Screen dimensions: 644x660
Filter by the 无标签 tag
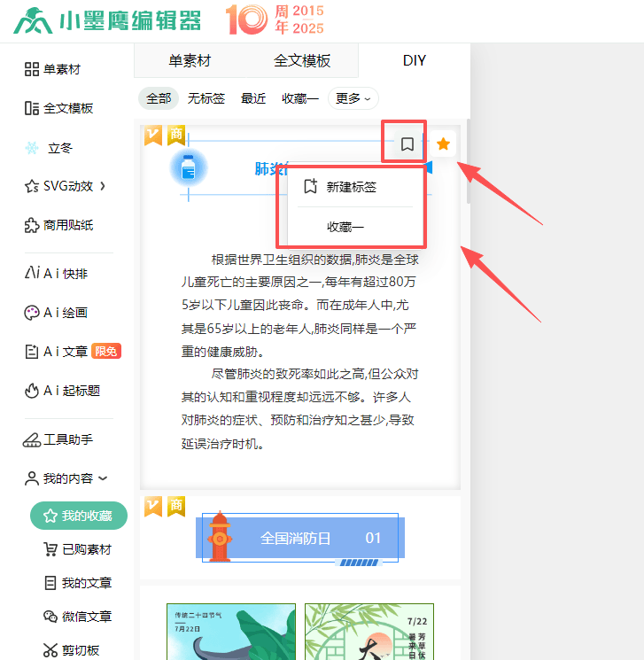pyautogui.click(x=206, y=98)
